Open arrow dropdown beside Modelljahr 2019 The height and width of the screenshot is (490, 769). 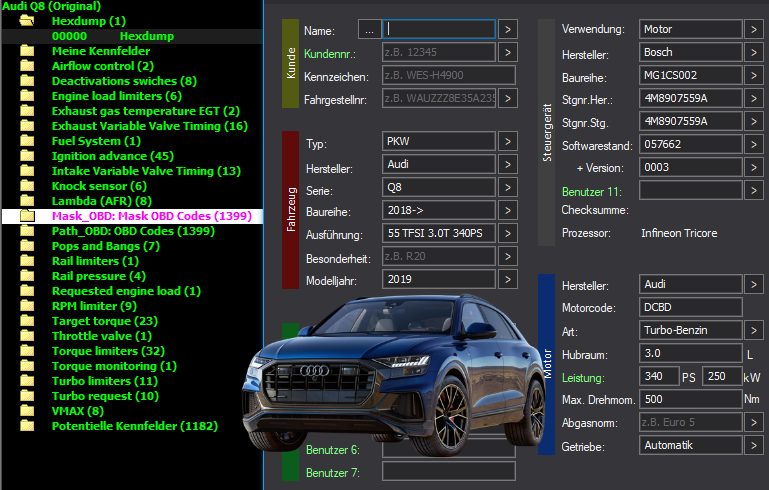(x=508, y=280)
